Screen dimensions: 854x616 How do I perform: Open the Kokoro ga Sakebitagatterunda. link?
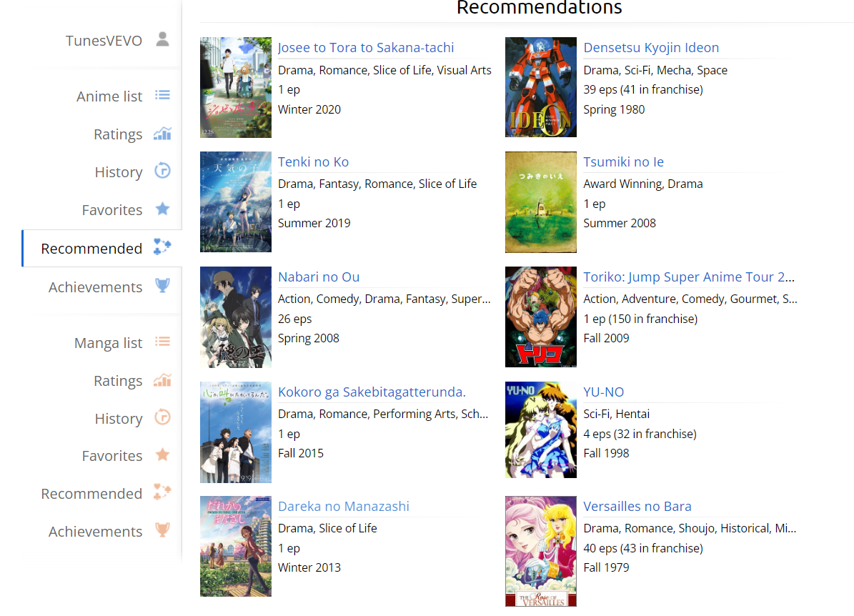pyautogui.click(x=372, y=392)
